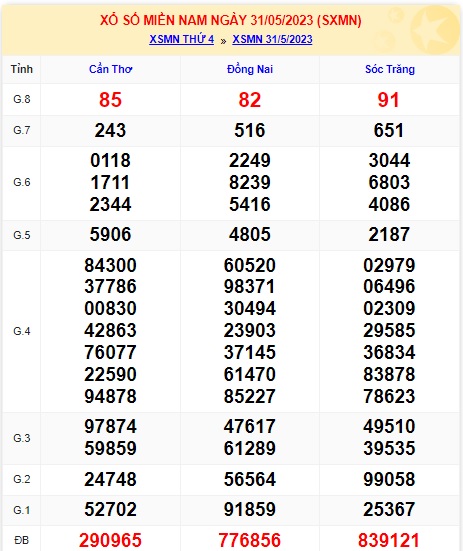This screenshot has height=551, width=463.
Task: Open the Đồng Nai province link
Action: [250, 69]
